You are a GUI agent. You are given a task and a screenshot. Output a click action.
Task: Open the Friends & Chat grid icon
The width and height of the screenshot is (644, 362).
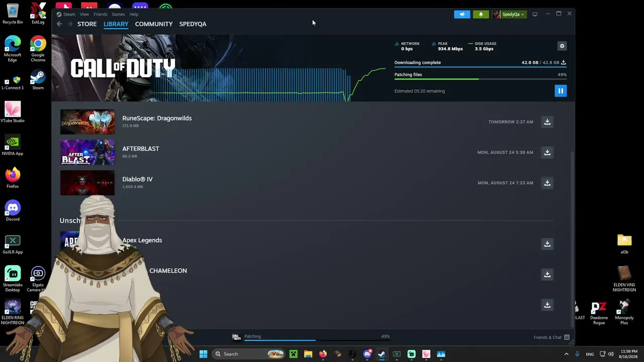pyautogui.click(x=567, y=337)
